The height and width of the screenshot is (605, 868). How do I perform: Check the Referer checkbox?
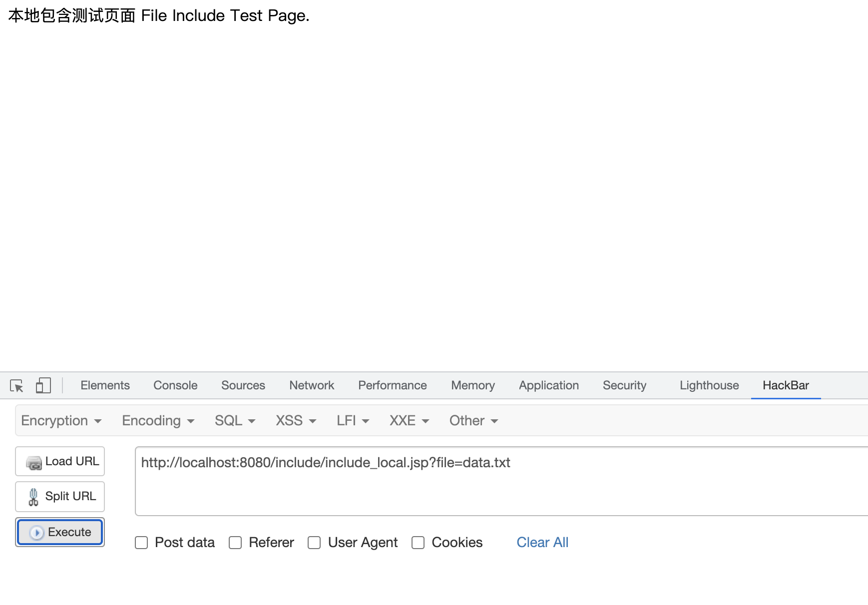point(235,543)
